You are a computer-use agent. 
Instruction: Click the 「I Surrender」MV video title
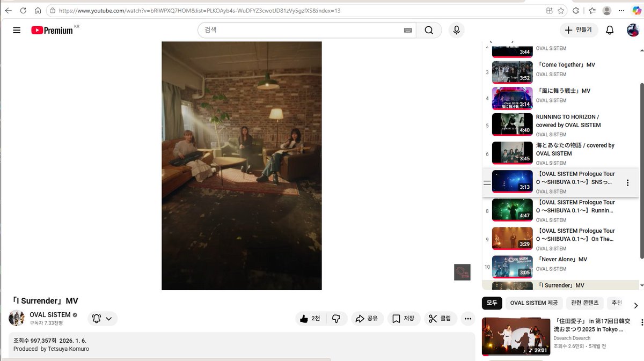pyautogui.click(x=46, y=300)
